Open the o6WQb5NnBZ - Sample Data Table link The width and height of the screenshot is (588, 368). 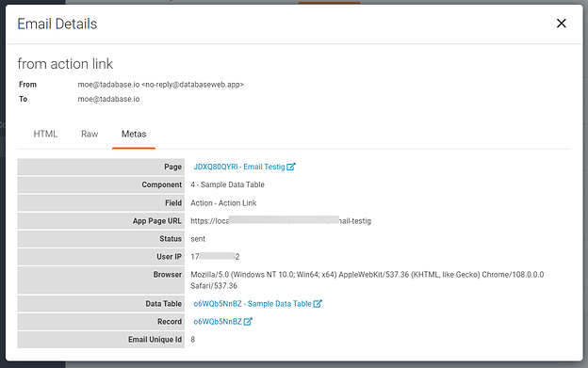point(252,304)
